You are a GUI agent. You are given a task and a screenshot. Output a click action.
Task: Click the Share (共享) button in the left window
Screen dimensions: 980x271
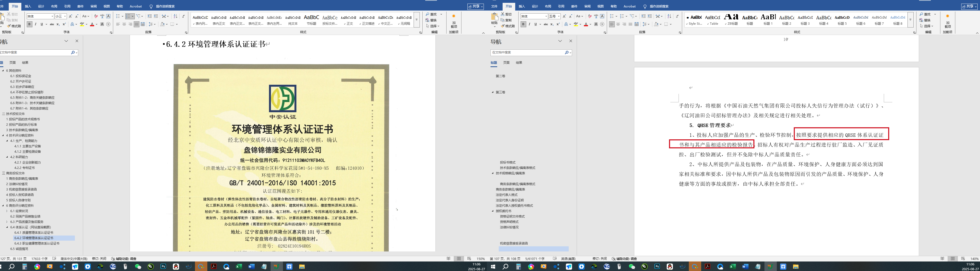[476, 6]
